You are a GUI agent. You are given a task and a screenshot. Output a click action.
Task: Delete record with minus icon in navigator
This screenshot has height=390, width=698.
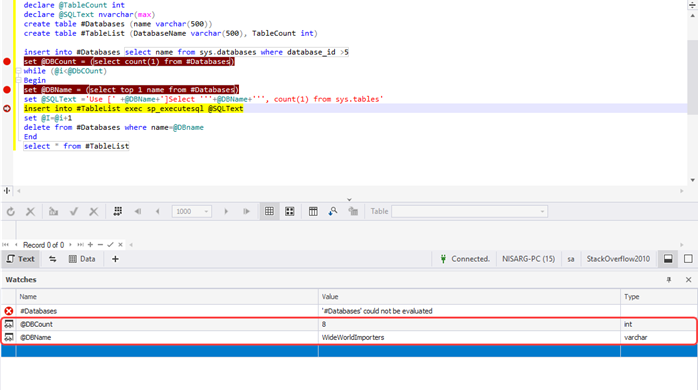pos(100,245)
